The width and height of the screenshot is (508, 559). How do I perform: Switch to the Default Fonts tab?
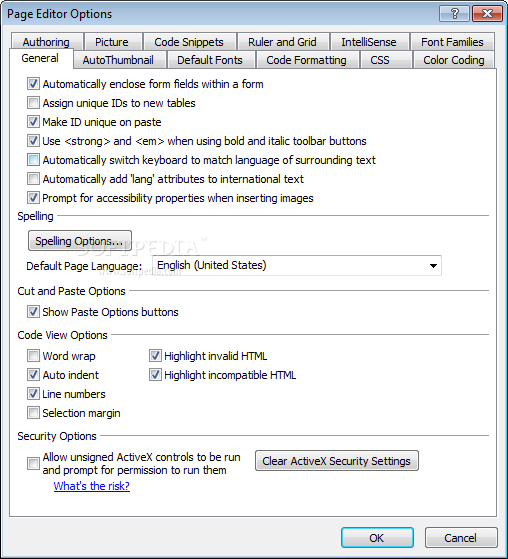210,60
